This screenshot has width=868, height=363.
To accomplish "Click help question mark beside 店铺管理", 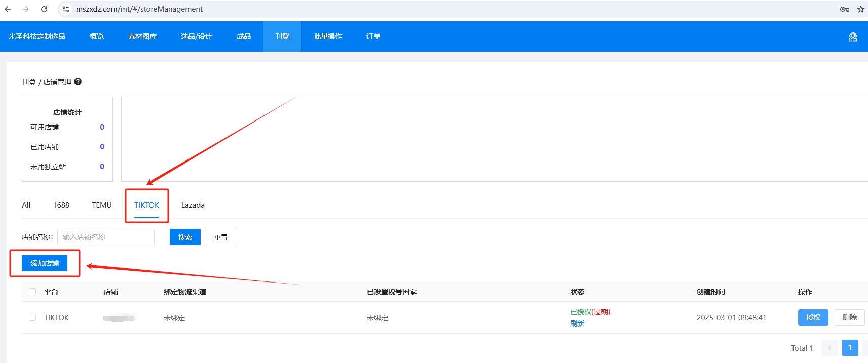I will (78, 82).
